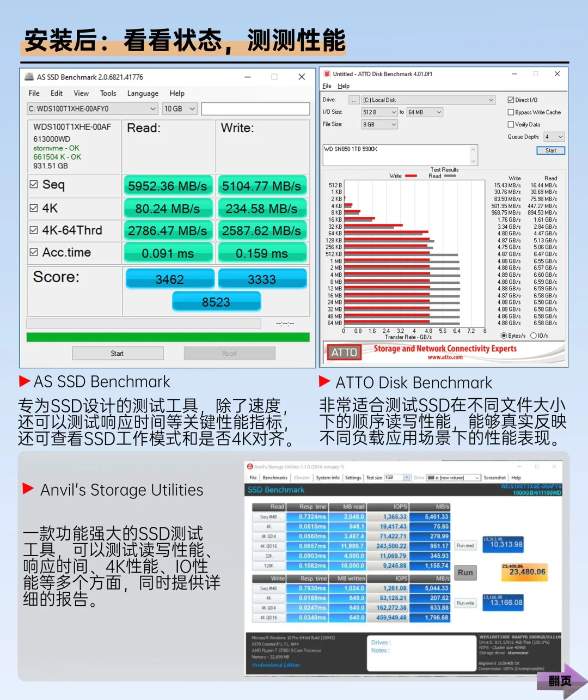The width and height of the screenshot is (588, 700).
Task: Open the Tools menu in AS SSD Benchmark
Action: point(108,93)
